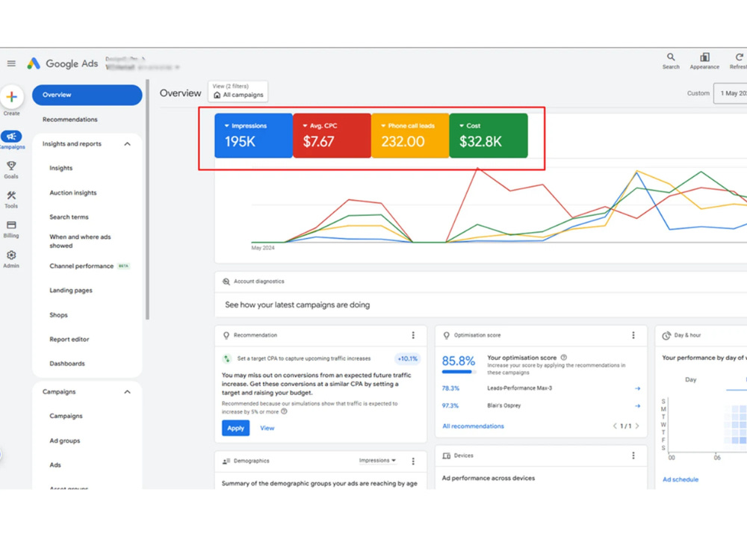Open the Ads menu item
Viewport: 747px width, 560px height.
coord(55,465)
